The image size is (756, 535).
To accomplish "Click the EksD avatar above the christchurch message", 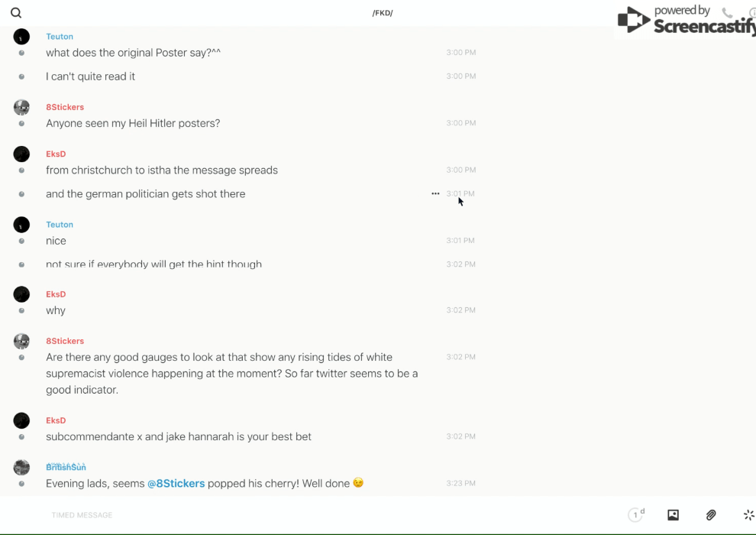I will (x=21, y=154).
